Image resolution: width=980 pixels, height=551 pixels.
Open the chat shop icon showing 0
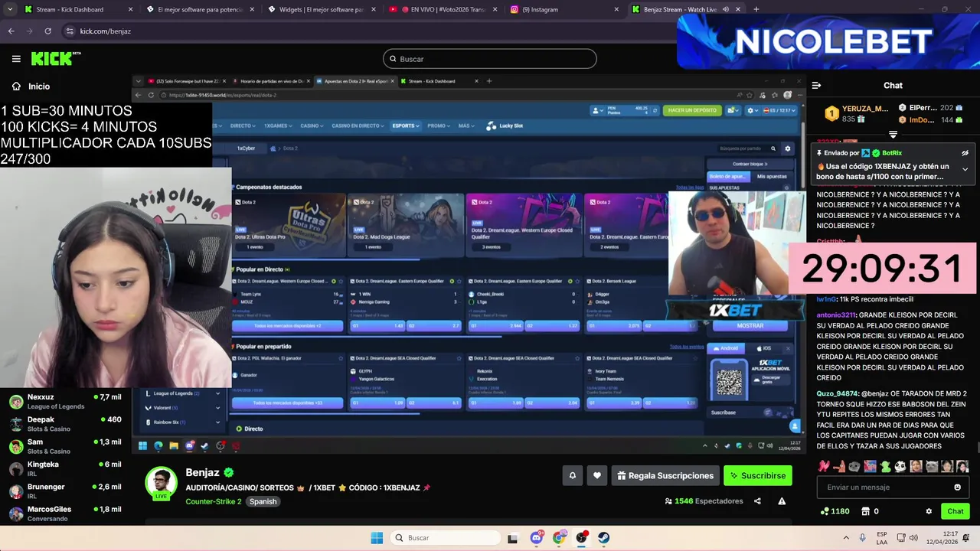pyautogui.click(x=870, y=511)
